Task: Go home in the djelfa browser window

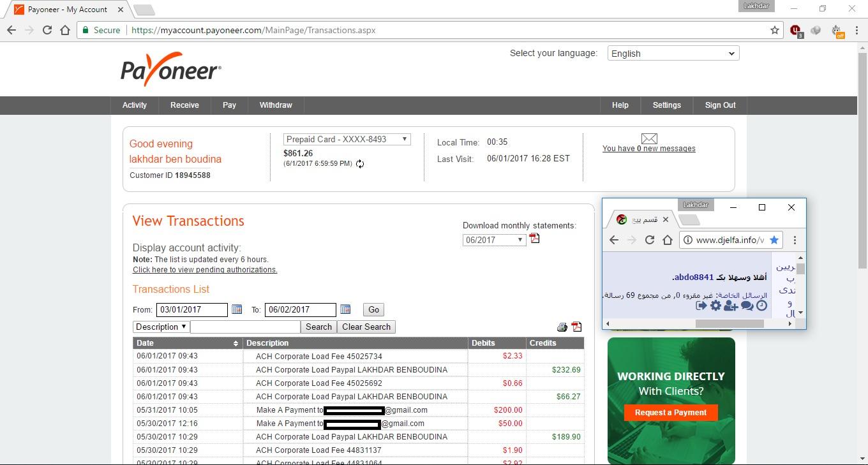Action: pos(668,240)
